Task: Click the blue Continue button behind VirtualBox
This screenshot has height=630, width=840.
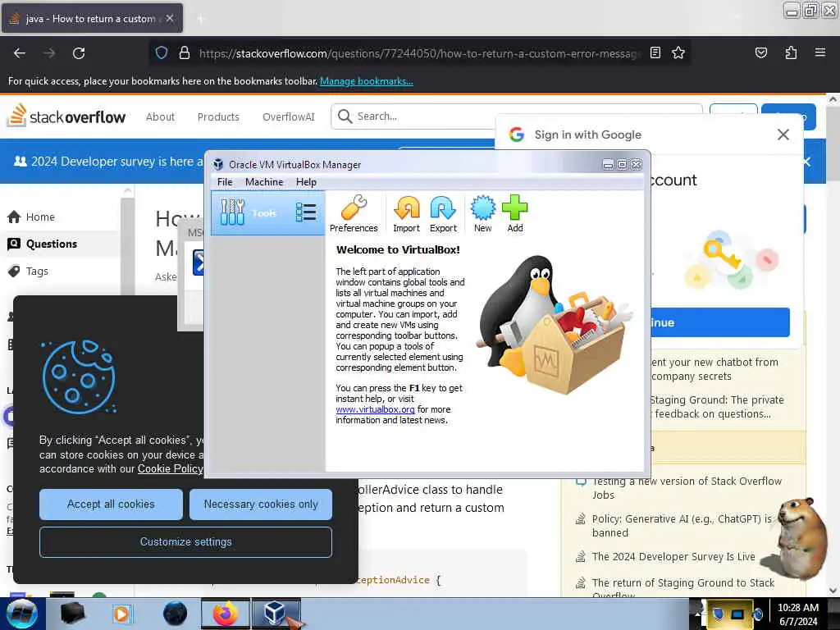Action: (719, 322)
